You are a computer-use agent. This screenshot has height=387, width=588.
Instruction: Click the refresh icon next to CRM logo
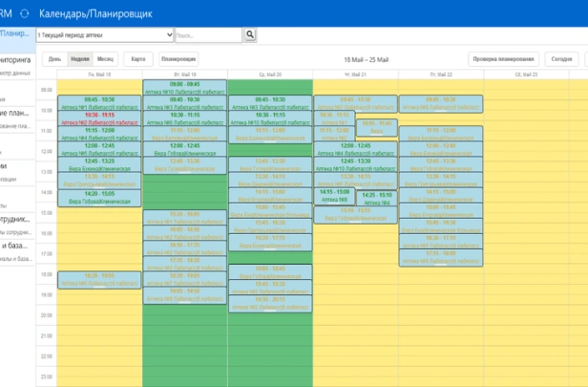point(24,13)
